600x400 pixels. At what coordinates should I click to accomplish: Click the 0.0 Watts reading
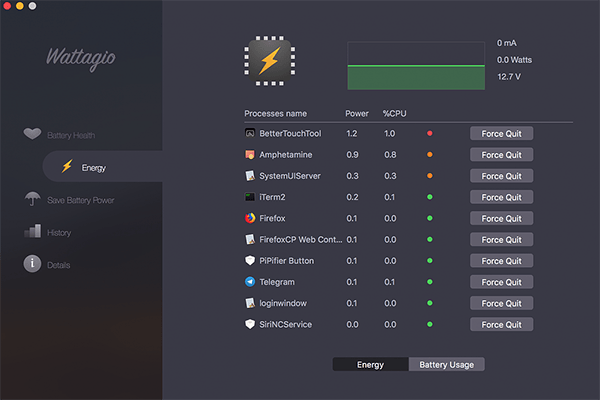[x=514, y=60]
